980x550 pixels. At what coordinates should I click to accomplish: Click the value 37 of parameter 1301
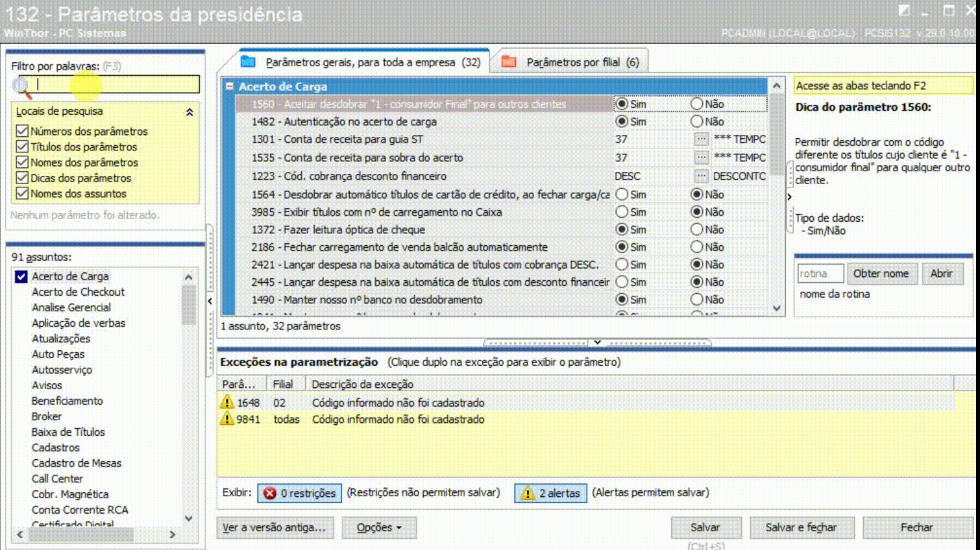click(x=621, y=139)
